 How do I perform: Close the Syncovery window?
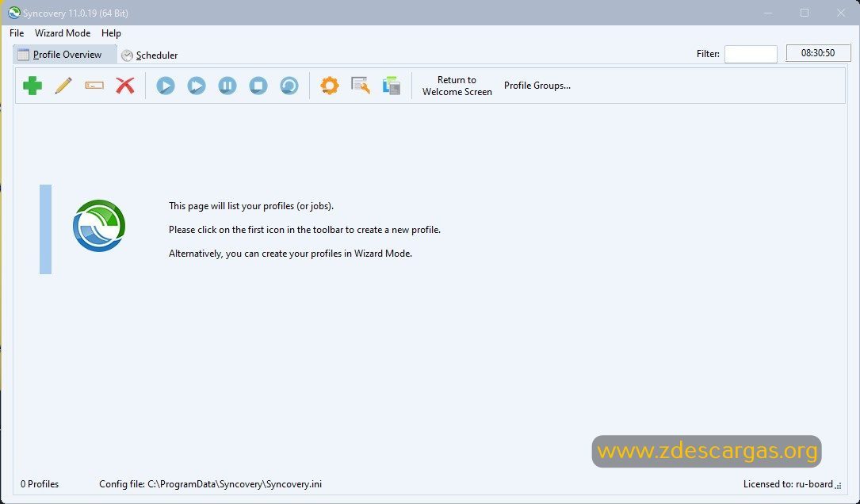tap(841, 13)
